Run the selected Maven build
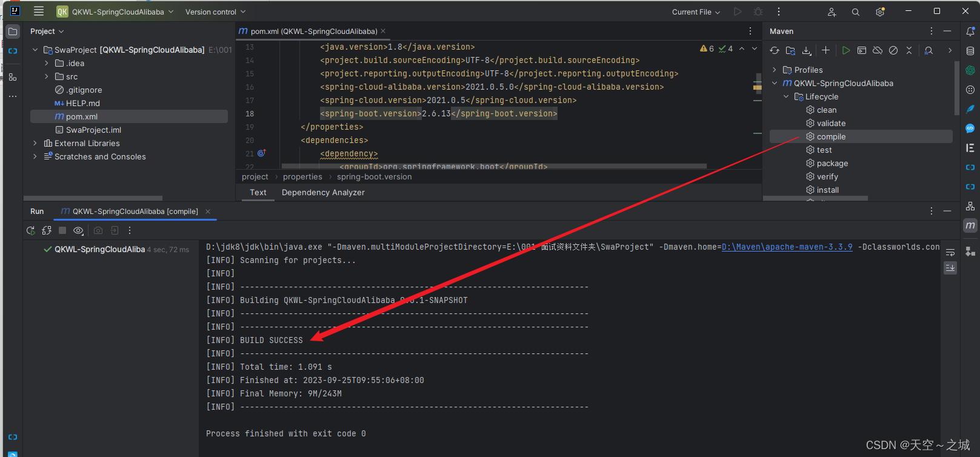Screen dimensions: 980x457 tap(846, 50)
